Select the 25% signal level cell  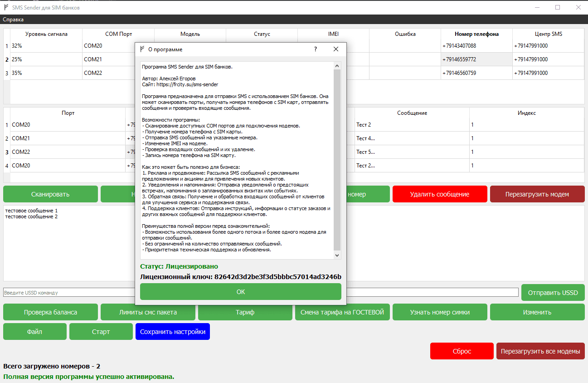pyautogui.click(x=46, y=59)
